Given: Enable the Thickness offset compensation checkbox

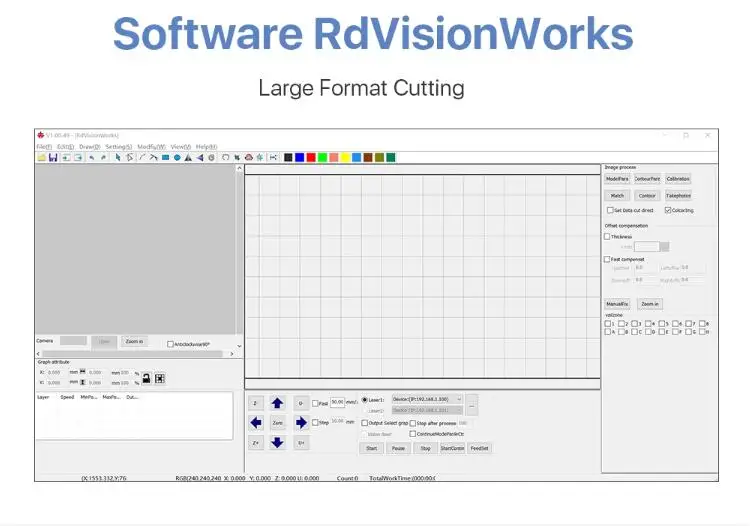Looking at the screenshot, I should pos(607,236).
